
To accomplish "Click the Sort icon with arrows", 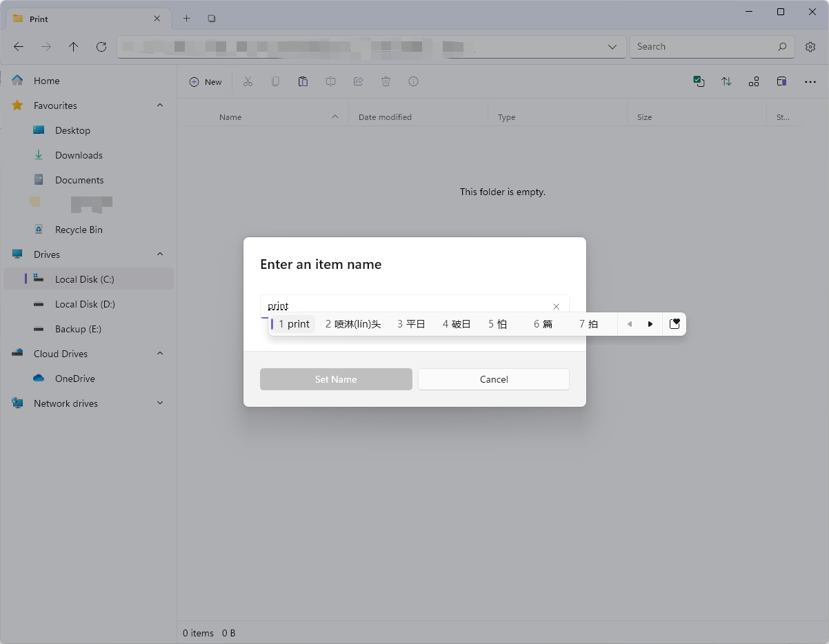I will (726, 81).
